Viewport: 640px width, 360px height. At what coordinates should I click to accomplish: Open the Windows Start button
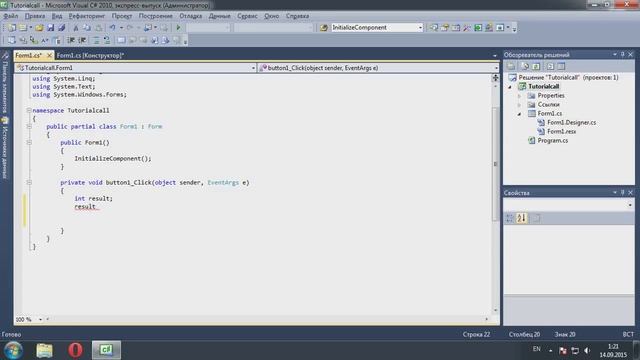(x=13, y=350)
